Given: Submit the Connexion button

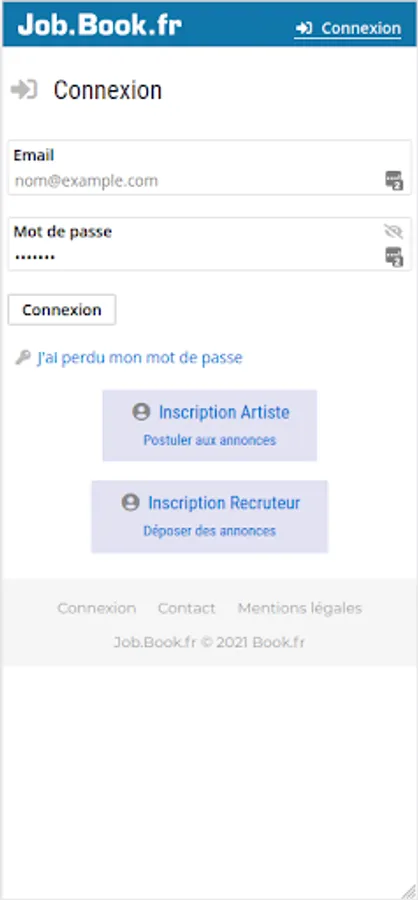Looking at the screenshot, I should [62, 310].
